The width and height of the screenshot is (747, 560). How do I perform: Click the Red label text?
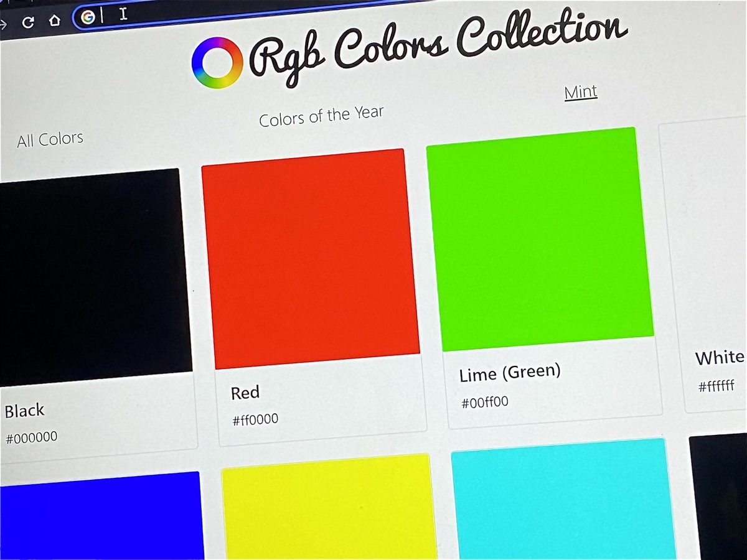point(245,393)
